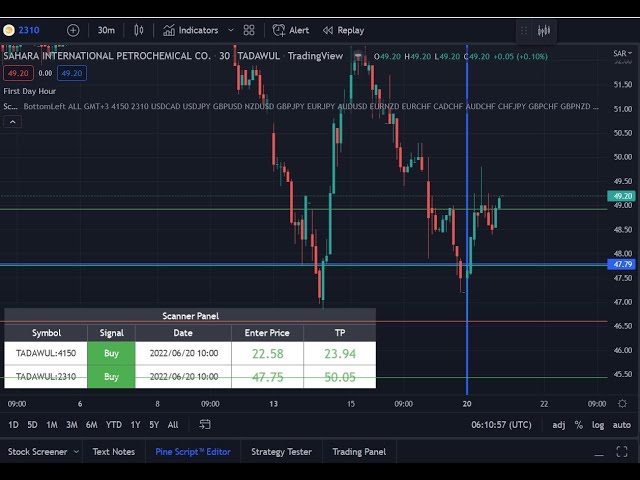
Task: Open the go to date calendar icon
Action: click(205, 424)
